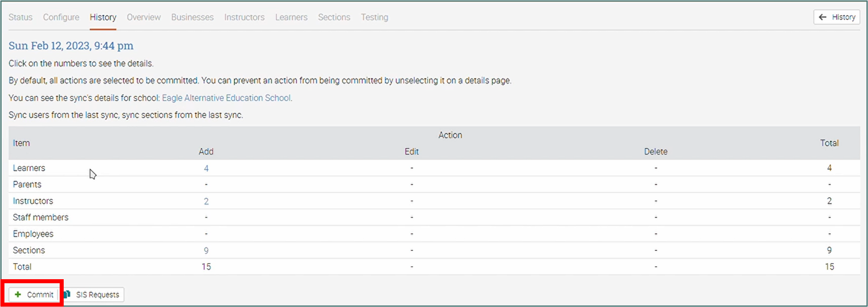Screen dimensions: 868x307
Task: Open the Testing tab
Action: click(374, 17)
